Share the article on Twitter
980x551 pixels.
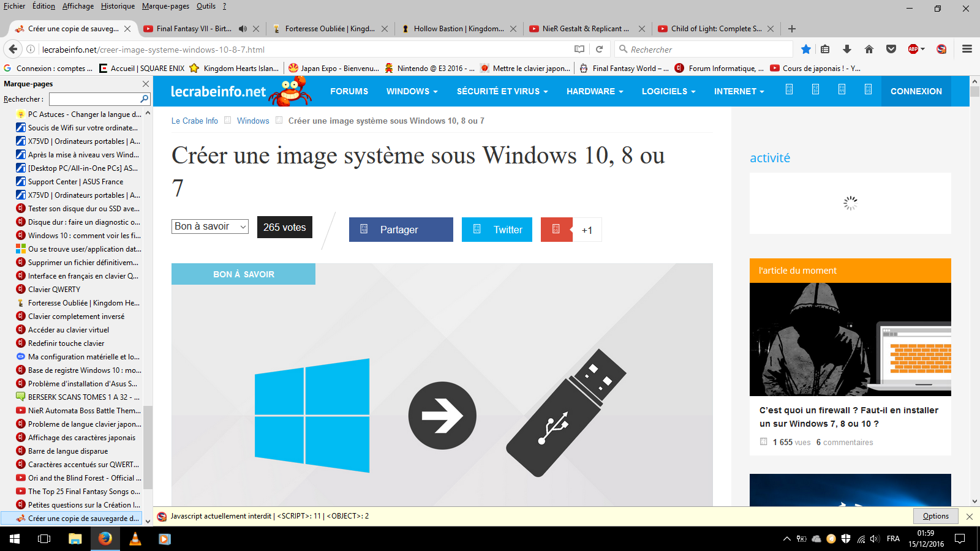(x=497, y=230)
